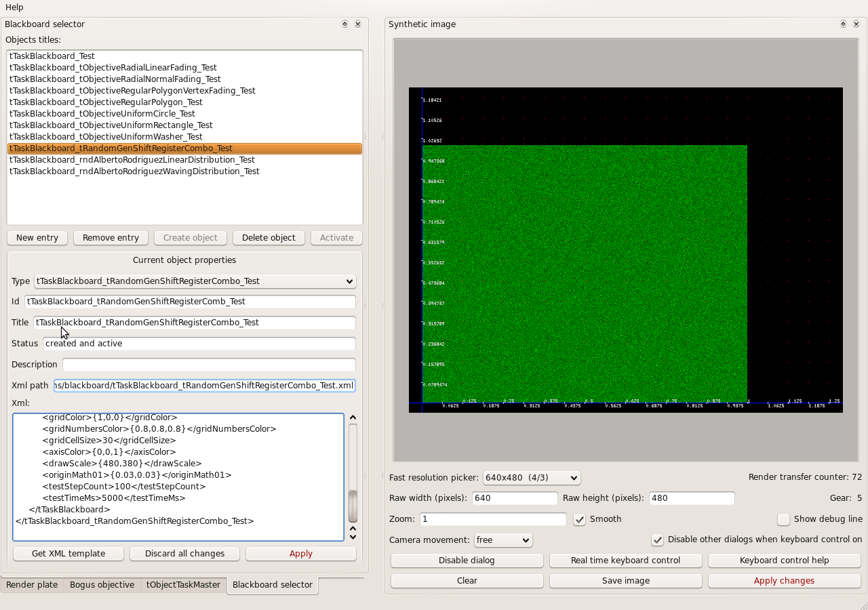This screenshot has width=868, height=610.
Task: Click the top scroll-up arrow of Xml editor
Action: pos(353,418)
